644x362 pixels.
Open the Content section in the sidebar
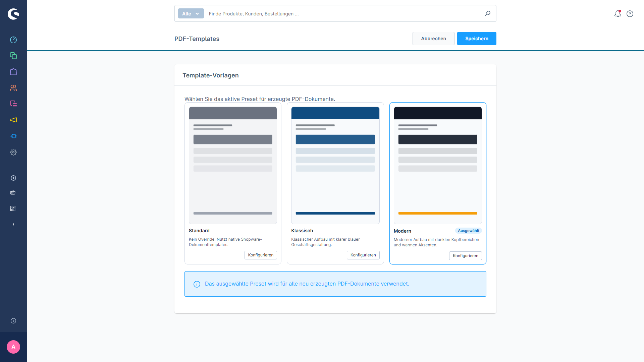(13, 104)
